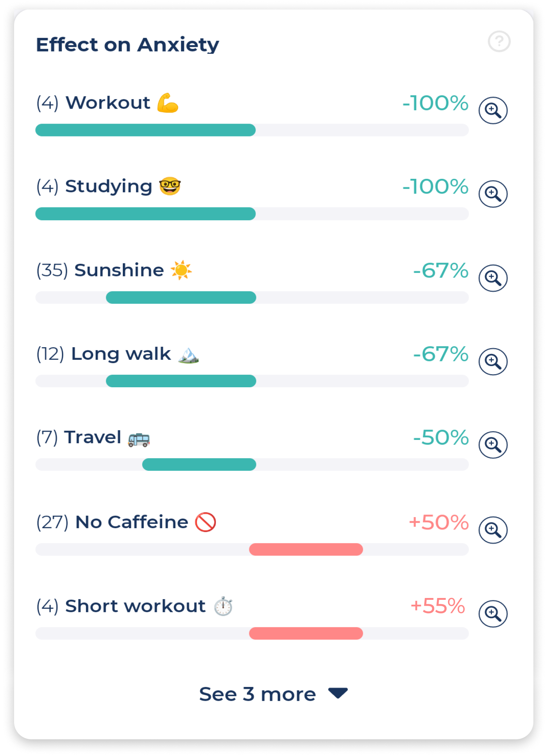The image size is (546, 756).
Task: Click the Workout teal progress bar
Action: pos(145,130)
